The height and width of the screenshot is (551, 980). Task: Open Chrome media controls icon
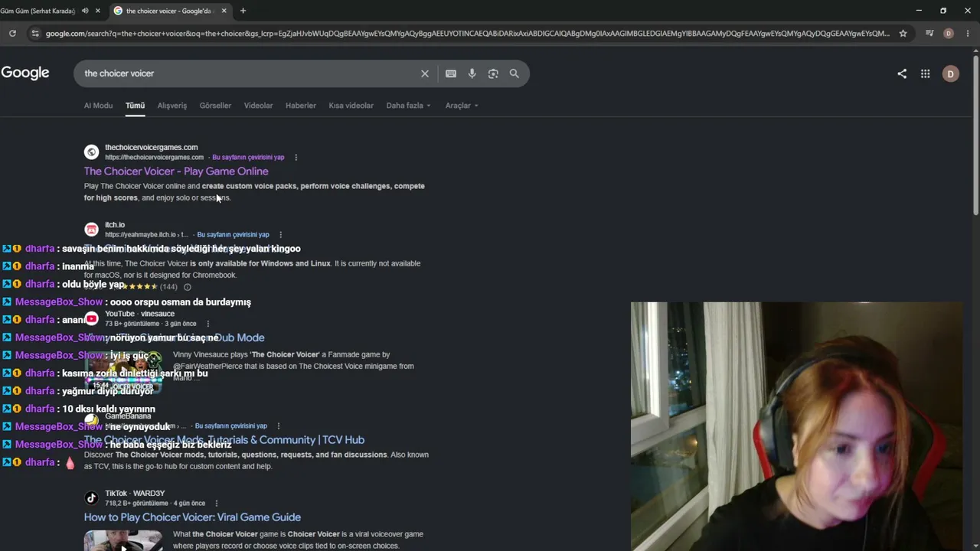coord(929,33)
